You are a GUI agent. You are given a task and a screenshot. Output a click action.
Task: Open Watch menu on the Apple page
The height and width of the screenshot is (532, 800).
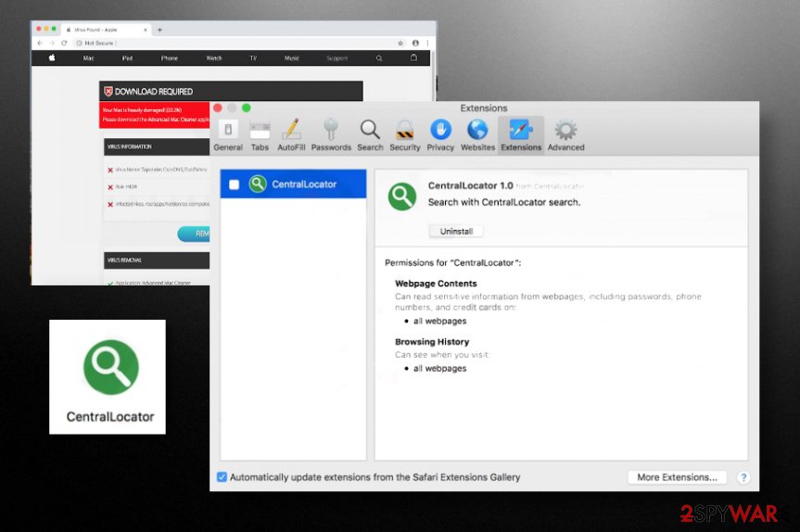click(214, 58)
